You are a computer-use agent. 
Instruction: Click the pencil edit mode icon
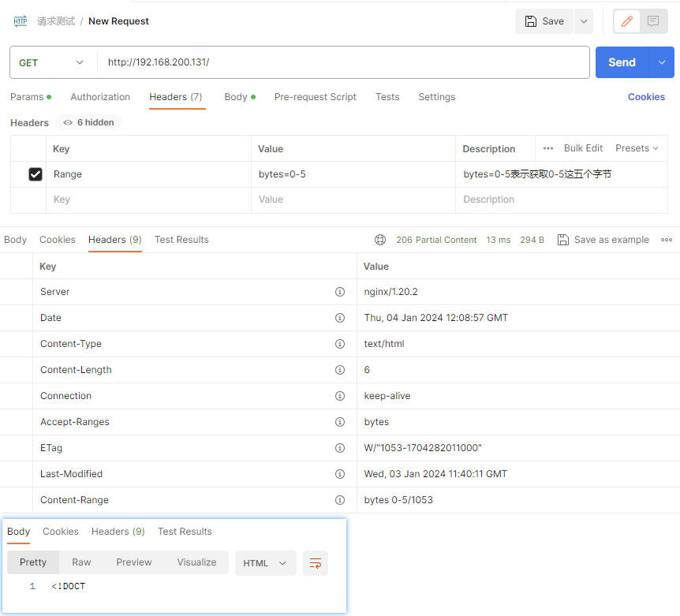[x=627, y=21]
